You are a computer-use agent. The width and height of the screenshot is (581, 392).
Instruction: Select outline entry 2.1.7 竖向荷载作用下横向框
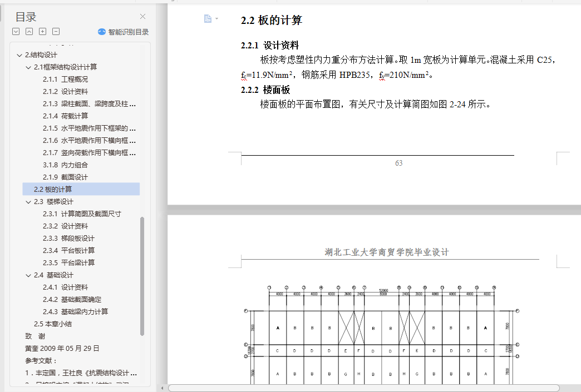89,152
